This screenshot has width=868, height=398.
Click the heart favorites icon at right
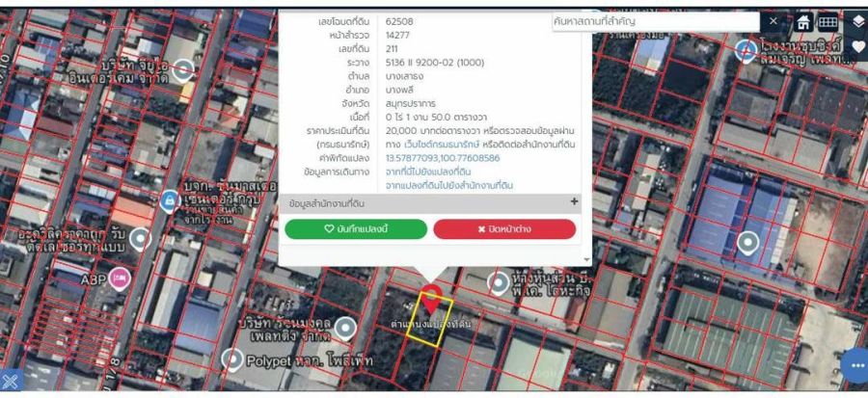tap(856, 44)
